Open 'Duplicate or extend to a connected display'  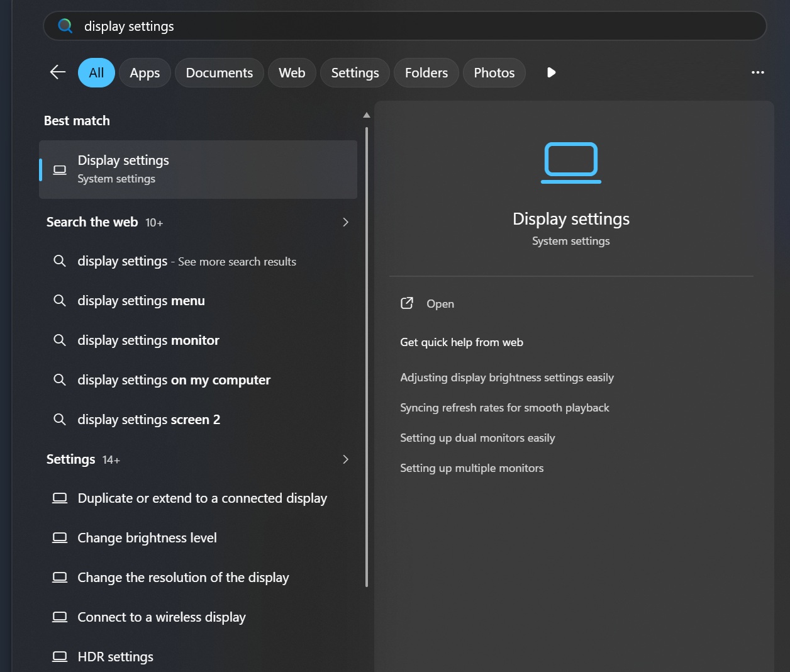(198, 498)
